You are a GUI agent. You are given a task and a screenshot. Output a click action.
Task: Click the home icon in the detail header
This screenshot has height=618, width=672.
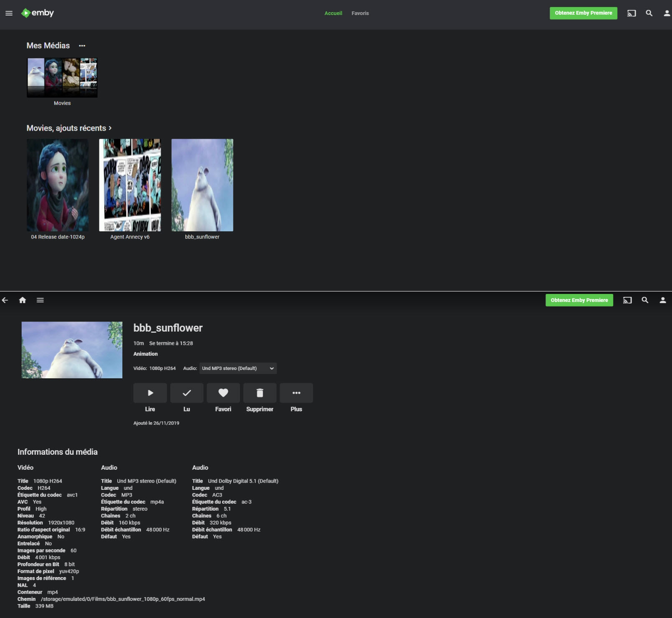(x=23, y=300)
